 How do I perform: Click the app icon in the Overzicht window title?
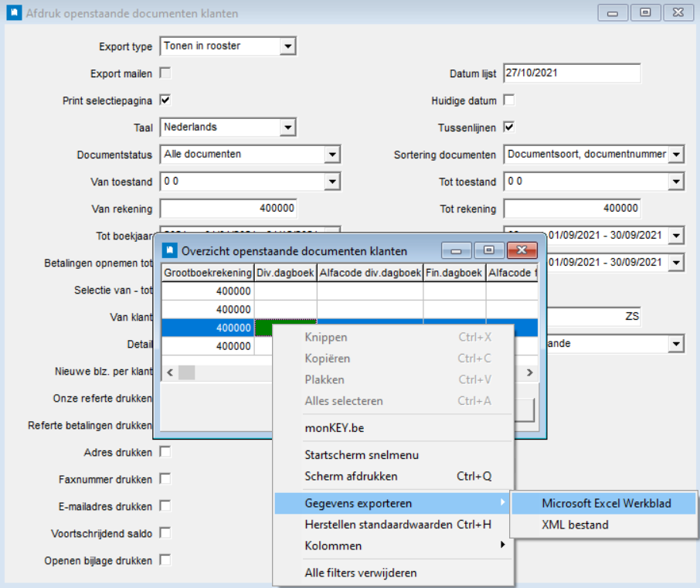coord(168,250)
